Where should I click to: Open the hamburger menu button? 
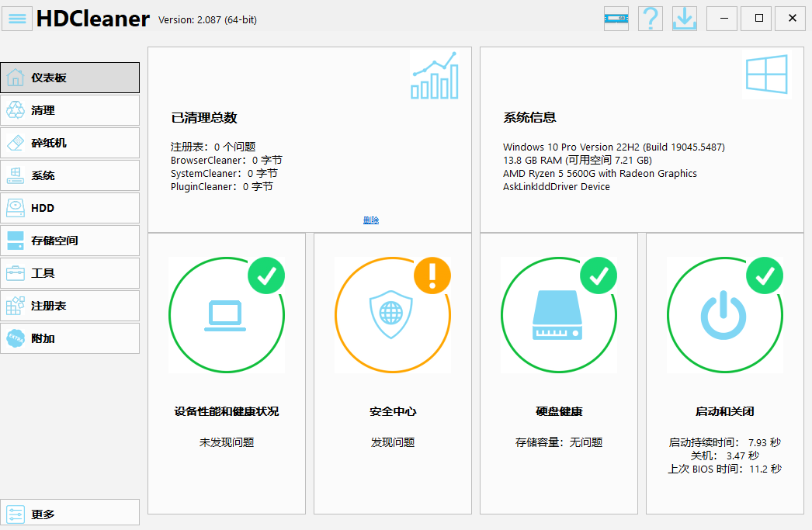tap(17, 19)
